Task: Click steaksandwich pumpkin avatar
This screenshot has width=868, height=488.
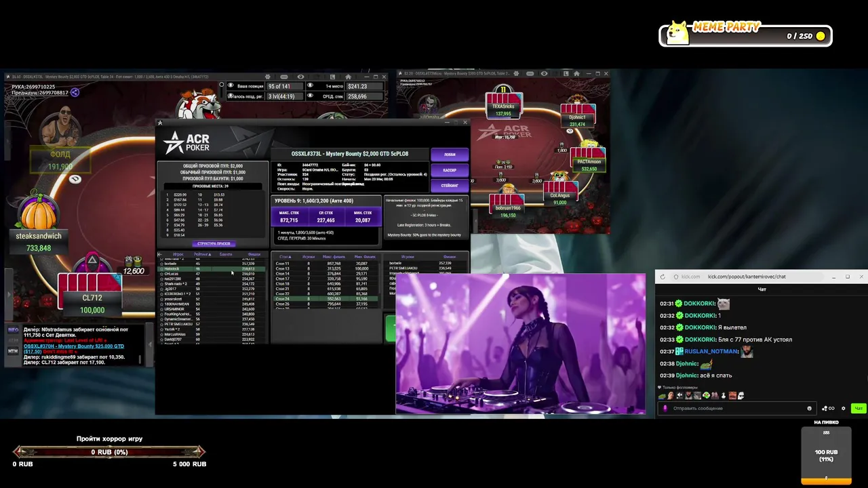Action: 39,211
